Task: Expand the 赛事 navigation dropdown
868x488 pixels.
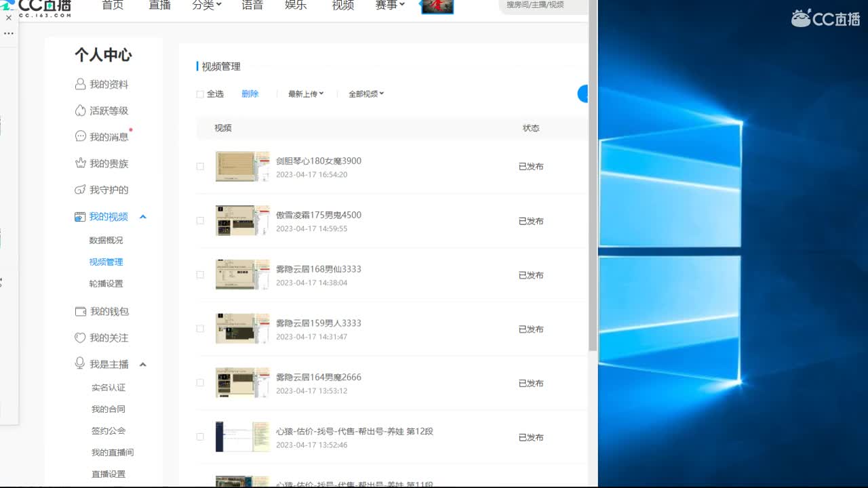Action: click(x=390, y=5)
